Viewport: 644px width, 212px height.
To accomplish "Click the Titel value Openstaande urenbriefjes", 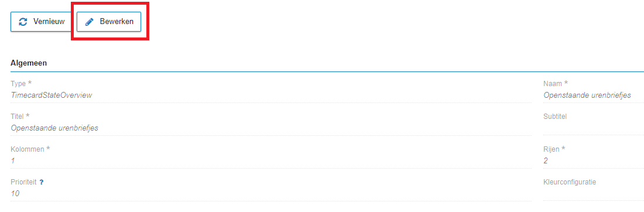I will coord(54,128).
